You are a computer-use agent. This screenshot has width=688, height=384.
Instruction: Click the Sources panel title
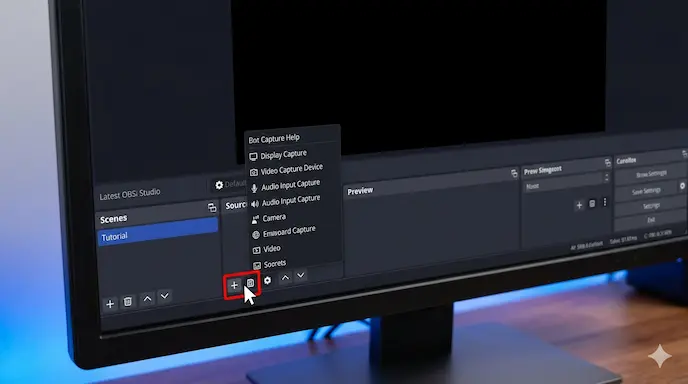236,205
